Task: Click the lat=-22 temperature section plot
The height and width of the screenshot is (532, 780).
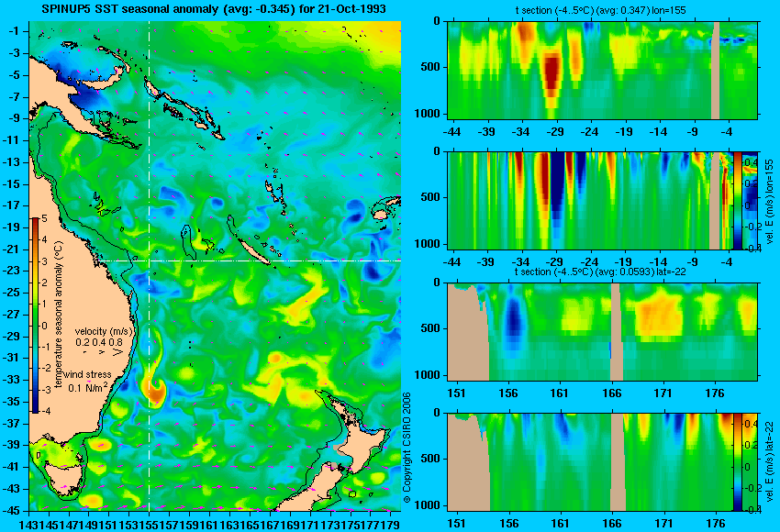Action: [602, 332]
